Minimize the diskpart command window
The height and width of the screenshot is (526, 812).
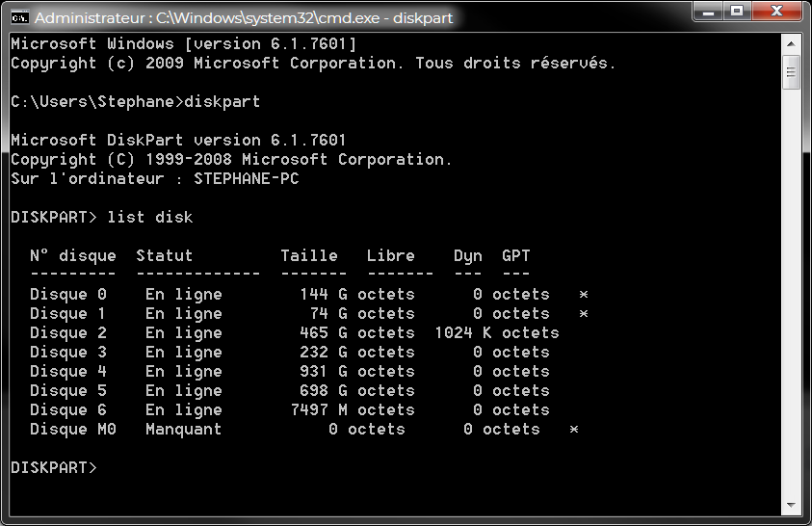[710, 13]
